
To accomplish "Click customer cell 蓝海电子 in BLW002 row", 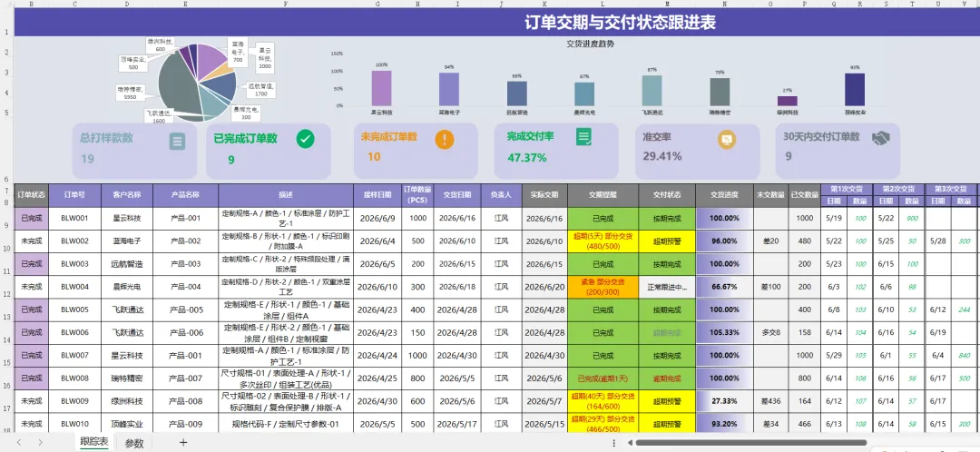I will pos(127,241).
